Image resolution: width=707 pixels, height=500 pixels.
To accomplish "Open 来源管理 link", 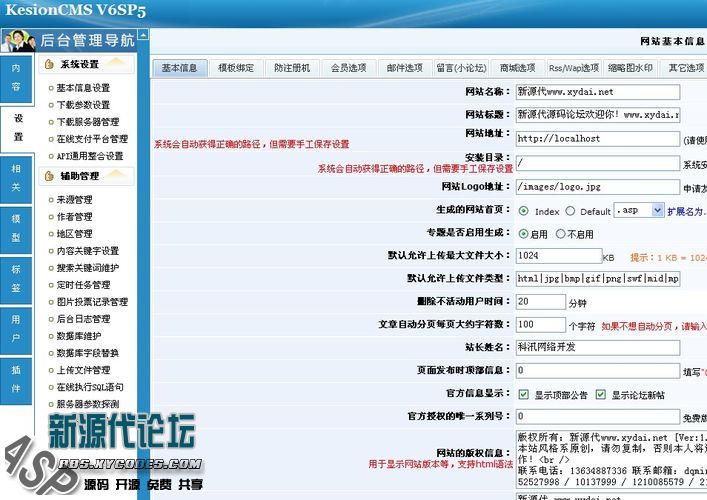I will tap(74, 200).
